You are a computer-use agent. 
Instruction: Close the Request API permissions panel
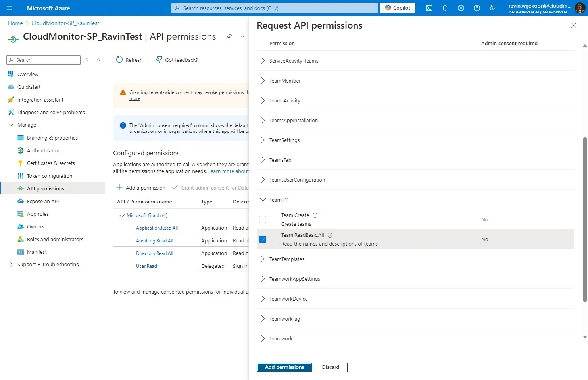coord(574,25)
